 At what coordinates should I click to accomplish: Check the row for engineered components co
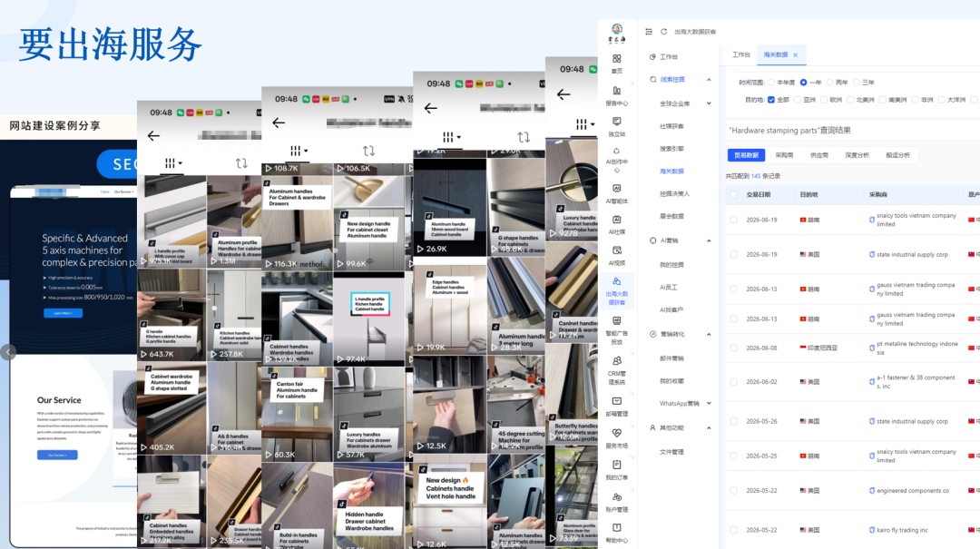click(734, 491)
